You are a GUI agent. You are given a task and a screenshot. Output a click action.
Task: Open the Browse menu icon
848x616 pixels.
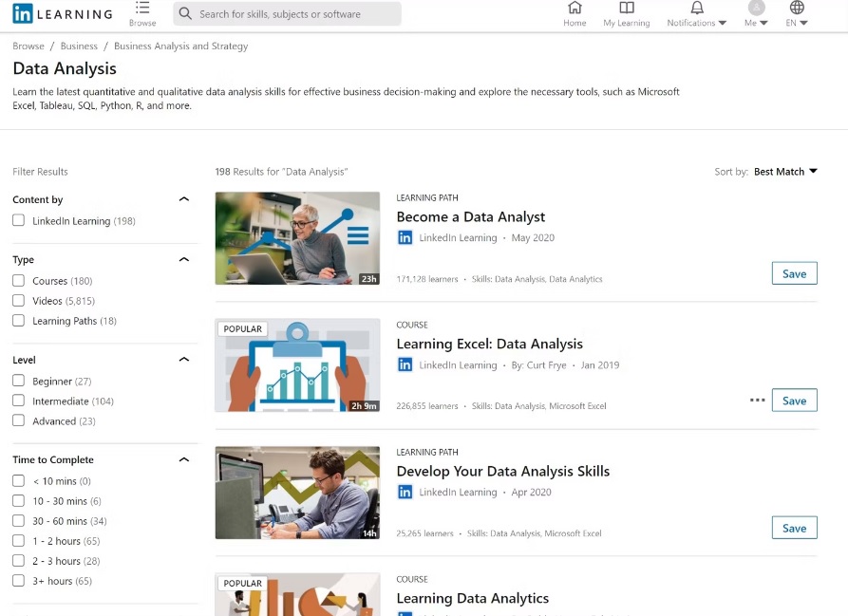click(x=142, y=8)
